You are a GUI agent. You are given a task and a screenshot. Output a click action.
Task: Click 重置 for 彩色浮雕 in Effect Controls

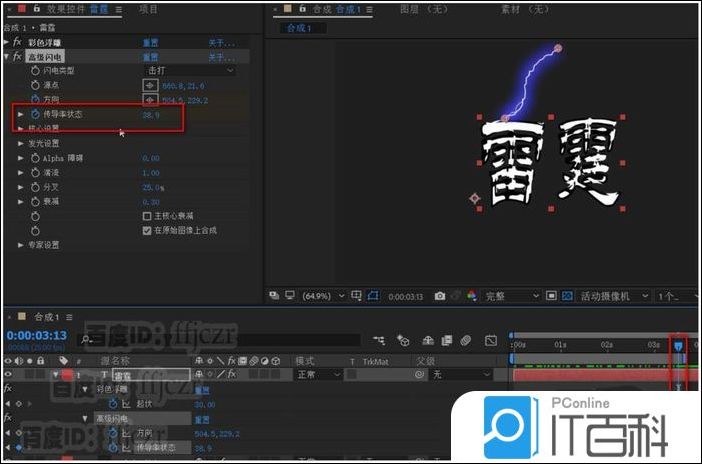tap(151, 43)
